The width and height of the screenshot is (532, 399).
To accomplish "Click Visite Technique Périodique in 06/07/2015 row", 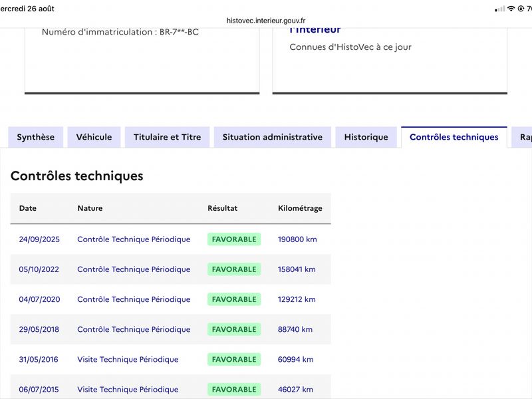I will click(128, 390).
